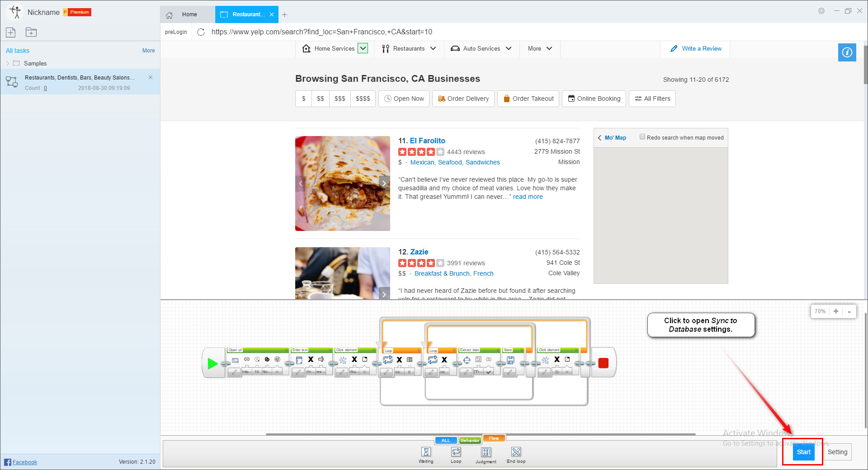Image resolution: width=868 pixels, height=470 pixels.
Task: Switch to the ALL commands tab
Action: 446,441
